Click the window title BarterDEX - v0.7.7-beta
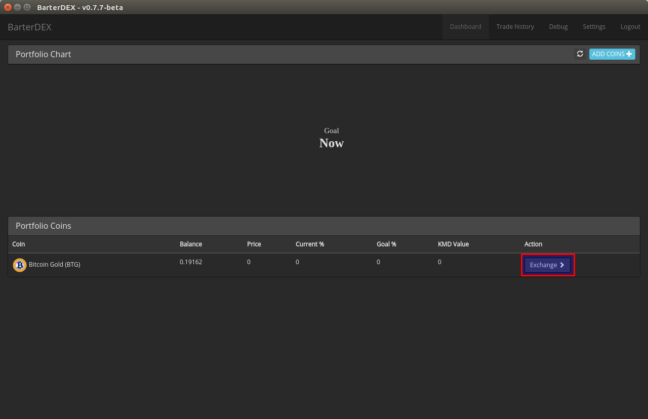648x419 pixels. (x=80, y=7)
